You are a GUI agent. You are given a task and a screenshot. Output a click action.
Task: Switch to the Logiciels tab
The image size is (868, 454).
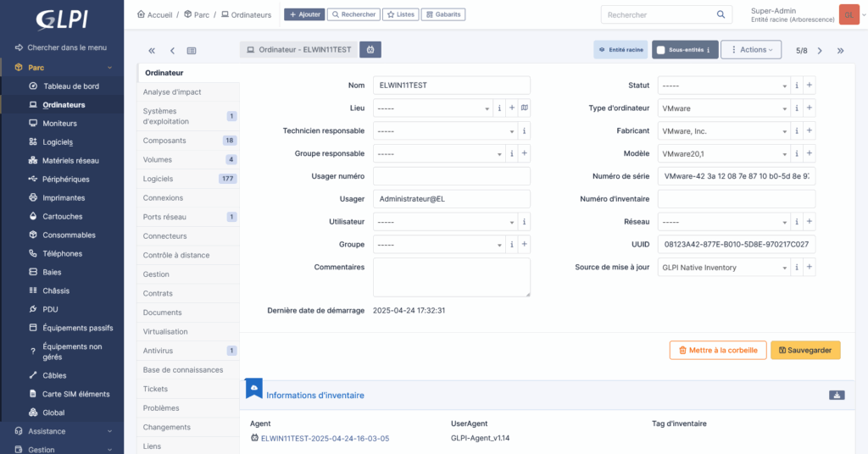158,179
